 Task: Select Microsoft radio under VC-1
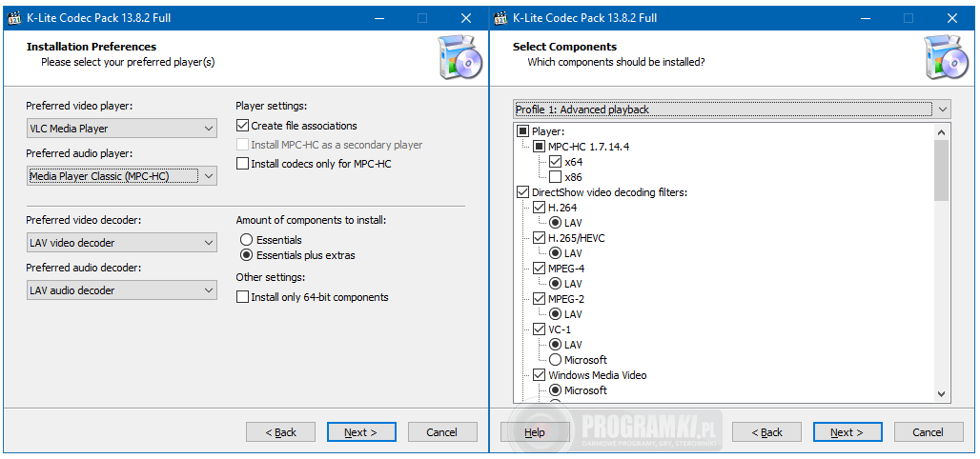click(555, 360)
